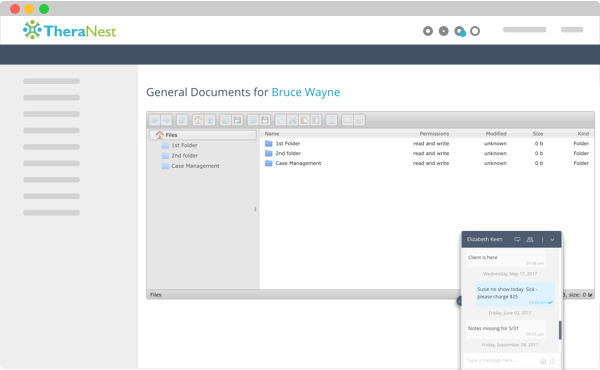Click the Rename toolbar icon
The image size is (600, 370).
coord(316,121)
